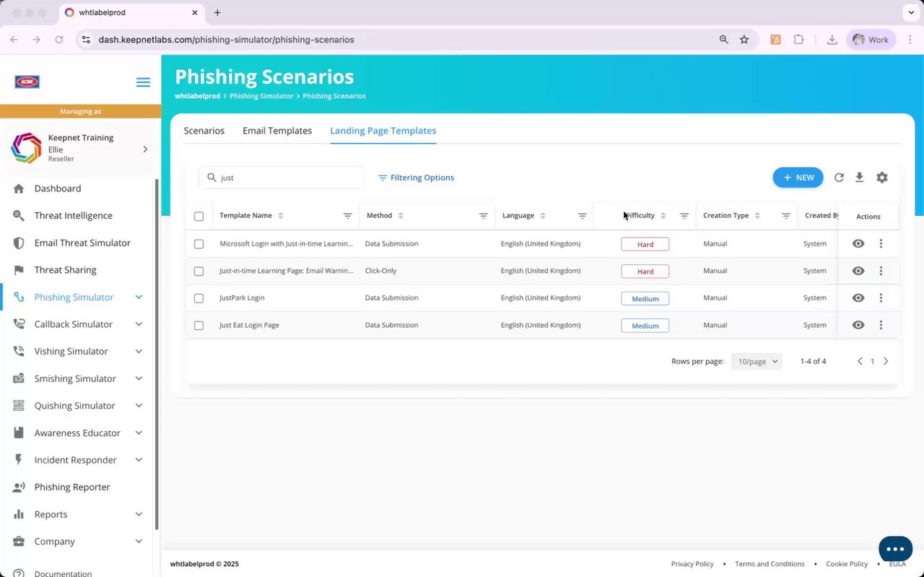Check the Just Eat Login Page row
The image size is (924, 577).
click(199, 326)
